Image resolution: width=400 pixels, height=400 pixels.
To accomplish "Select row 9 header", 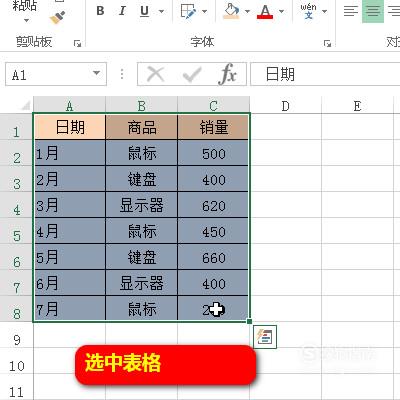I will tap(16, 335).
